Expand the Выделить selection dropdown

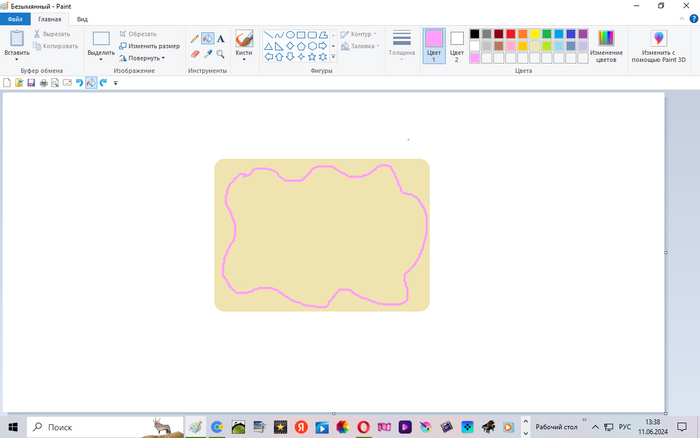coord(101,58)
